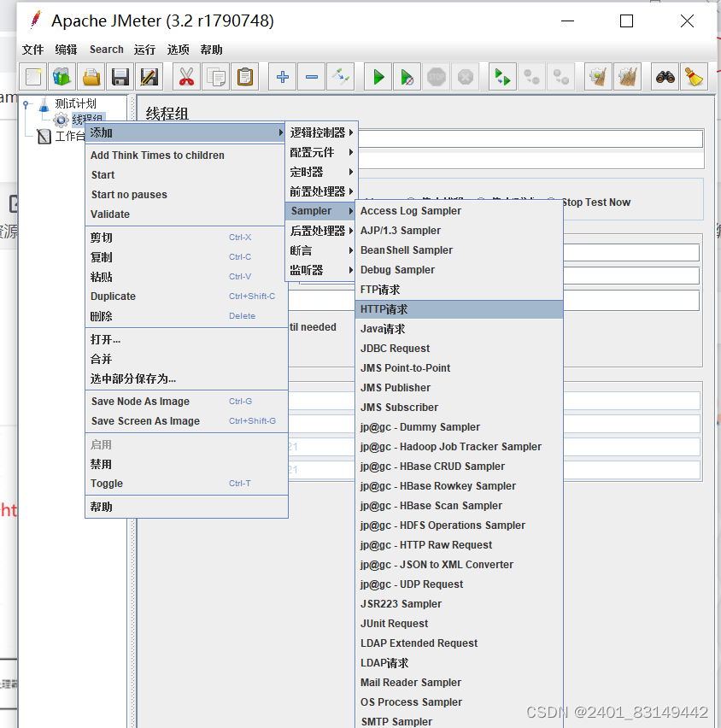Open the 运行 menu in the menu bar
721x728 pixels.
144,50
